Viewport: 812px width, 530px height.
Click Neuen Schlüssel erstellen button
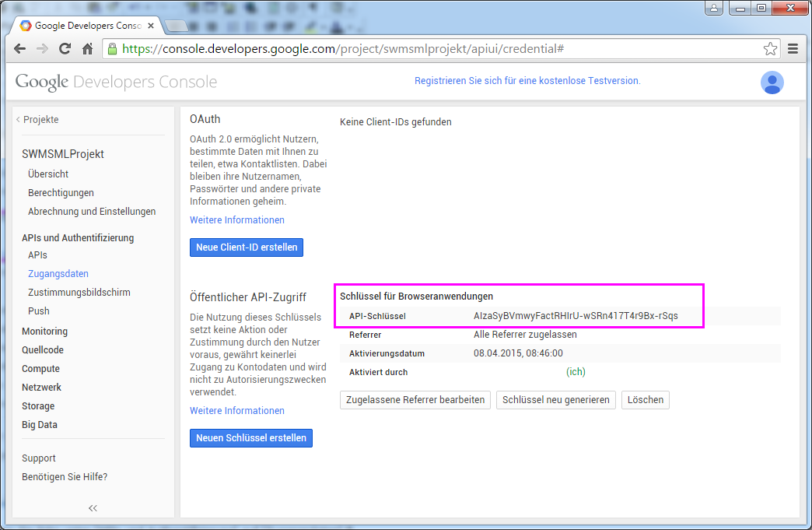(250, 438)
